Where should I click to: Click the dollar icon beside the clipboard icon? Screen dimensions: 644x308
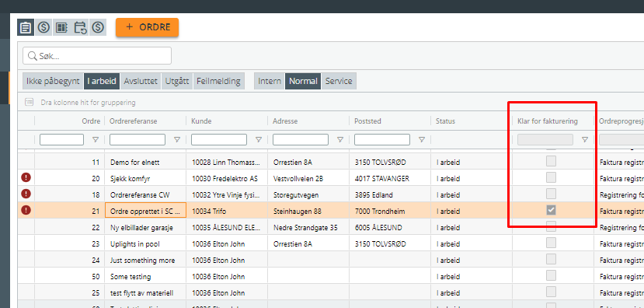coord(44,27)
